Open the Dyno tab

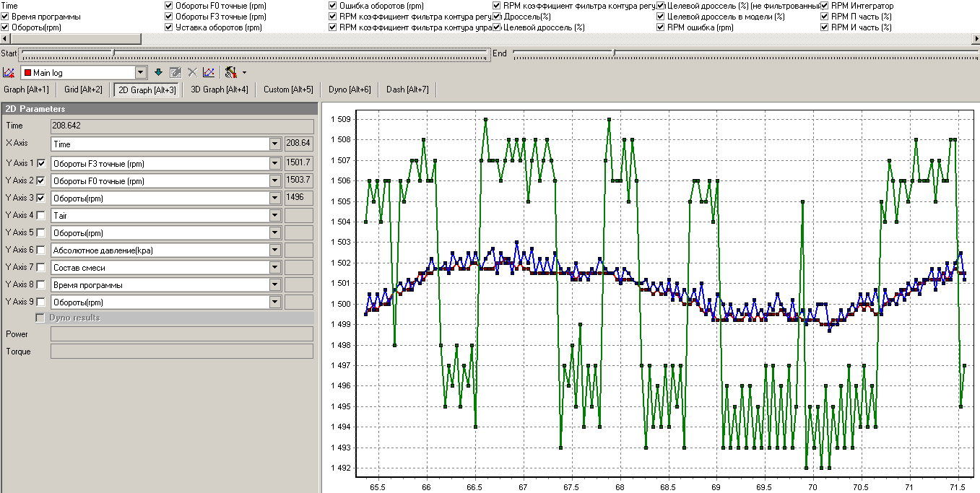pos(350,90)
